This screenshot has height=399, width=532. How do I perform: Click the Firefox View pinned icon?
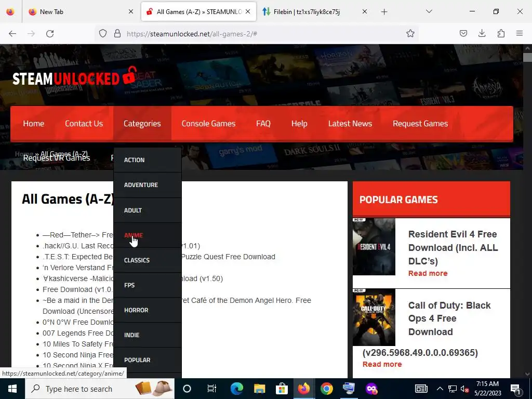[x=10, y=11]
